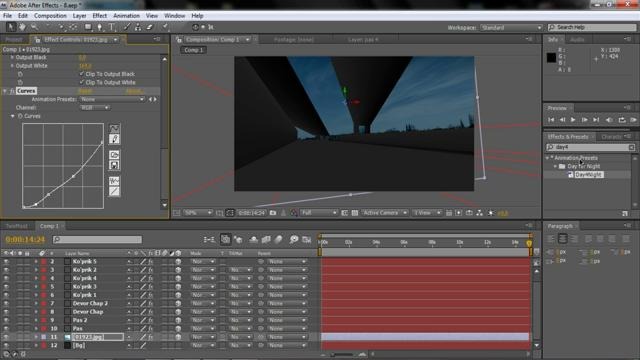Collapse the Day for Night folder
This screenshot has width=640, height=360.
[x=555, y=166]
